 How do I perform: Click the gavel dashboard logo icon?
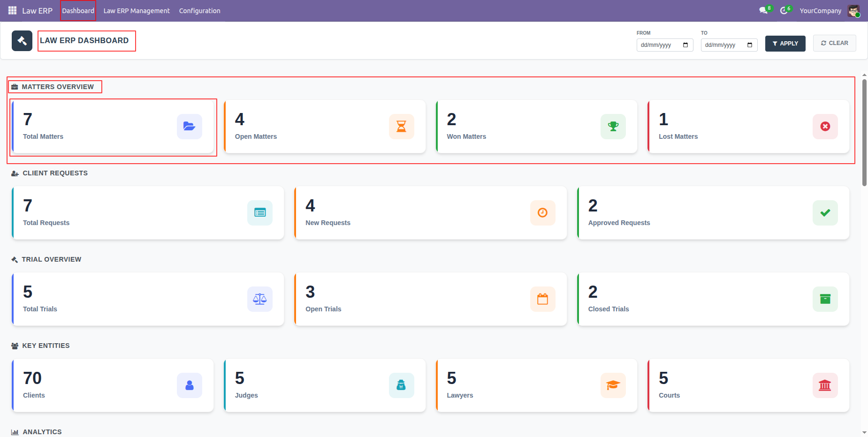click(22, 41)
